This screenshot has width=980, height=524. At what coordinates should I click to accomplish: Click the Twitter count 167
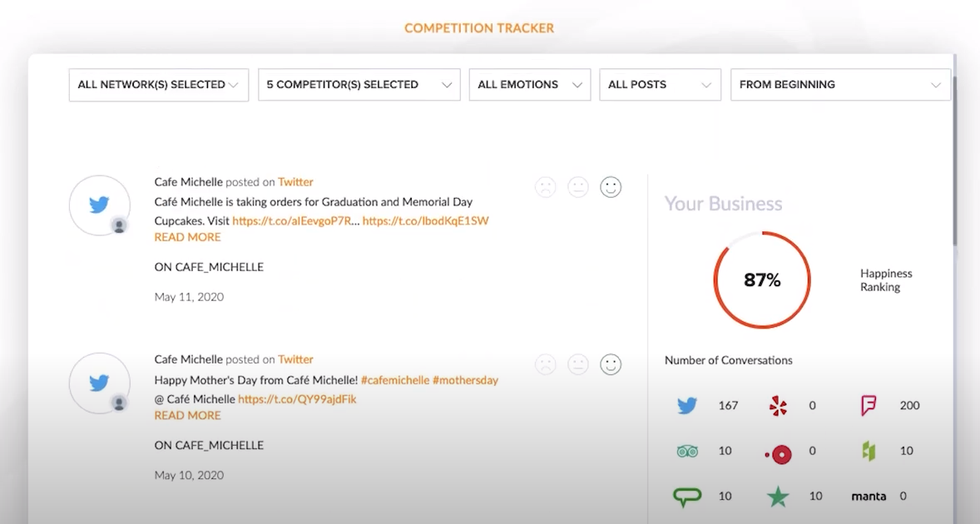point(728,405)
